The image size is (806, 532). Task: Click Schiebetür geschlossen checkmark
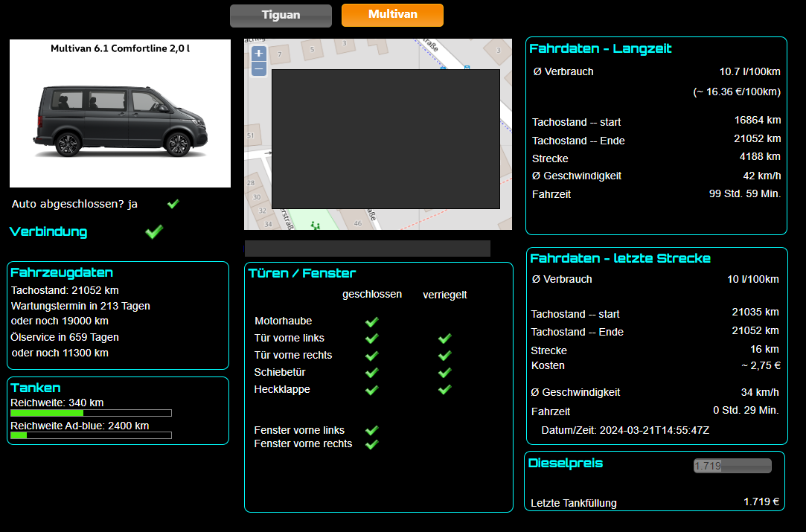click(x=372, y=373)
